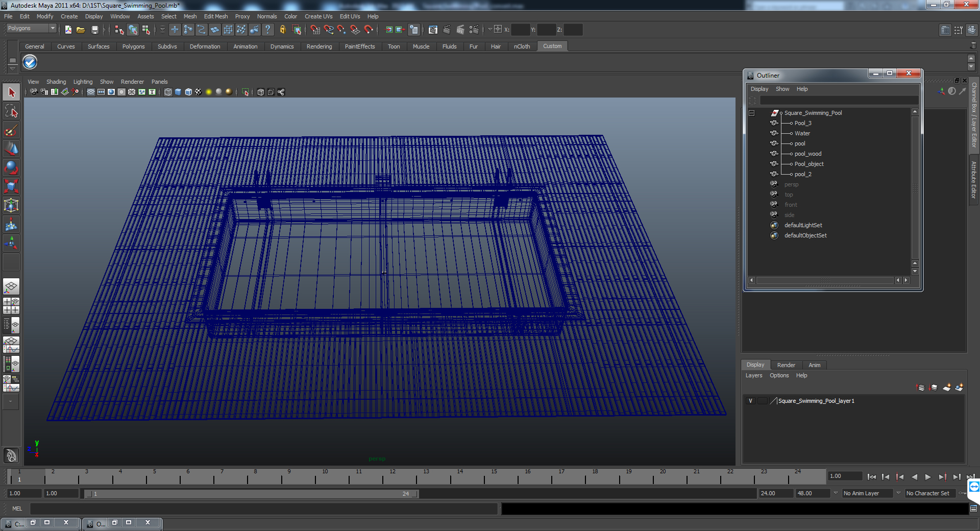Select Pool_object in the Outliner

809,164
